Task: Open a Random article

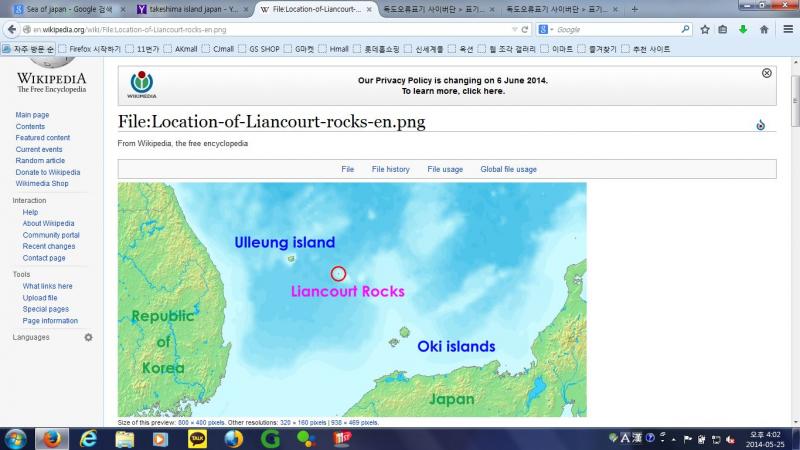Action: (x=40, y=161)
